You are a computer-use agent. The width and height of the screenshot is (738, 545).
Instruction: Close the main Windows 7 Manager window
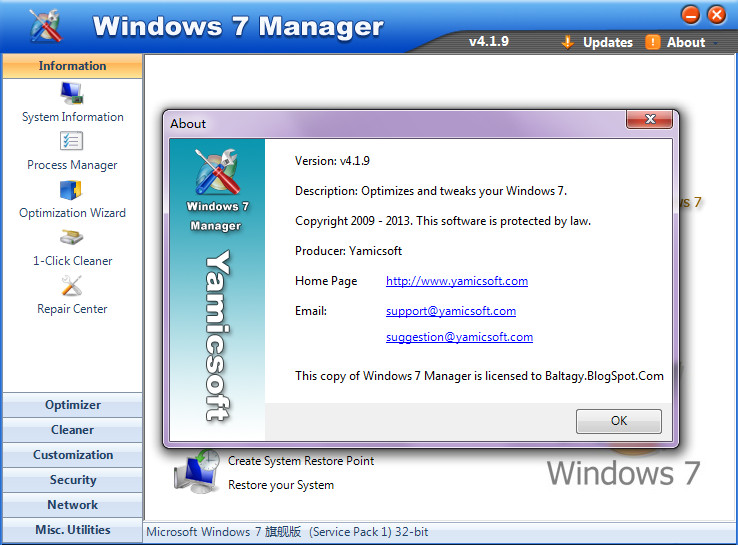716,15
